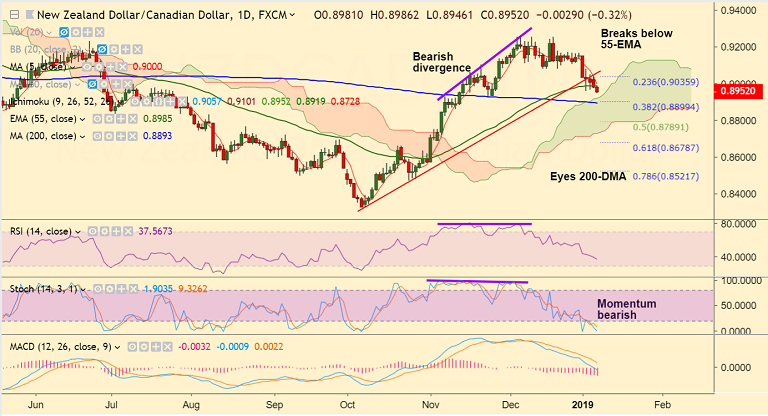The image size is (768, 416).
Task: Click the 0.236(0.90359) Fibonacci level label
Action: click(x=666, y=82)
